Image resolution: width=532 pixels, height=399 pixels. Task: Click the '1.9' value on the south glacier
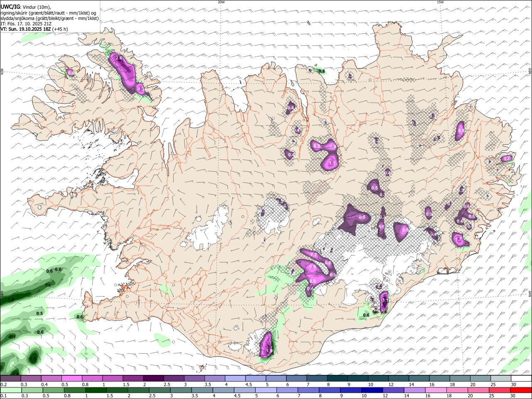[269, 352]
